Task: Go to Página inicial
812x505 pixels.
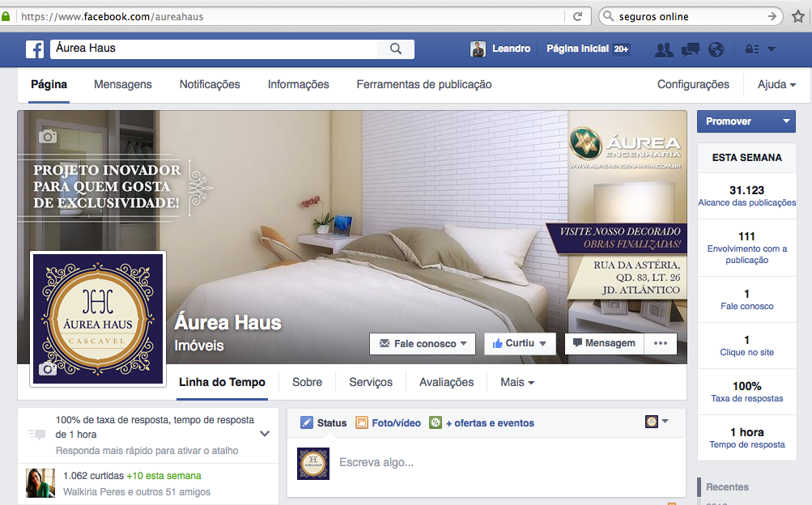Action: tap(577, 49)
